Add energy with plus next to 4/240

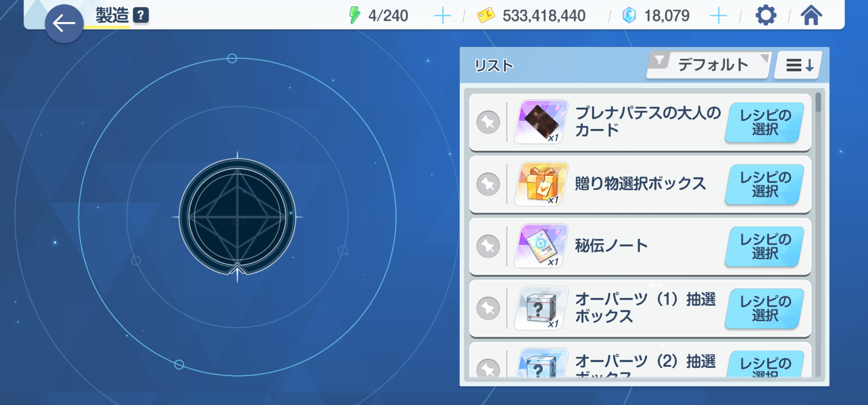click(x=442, y=16)
